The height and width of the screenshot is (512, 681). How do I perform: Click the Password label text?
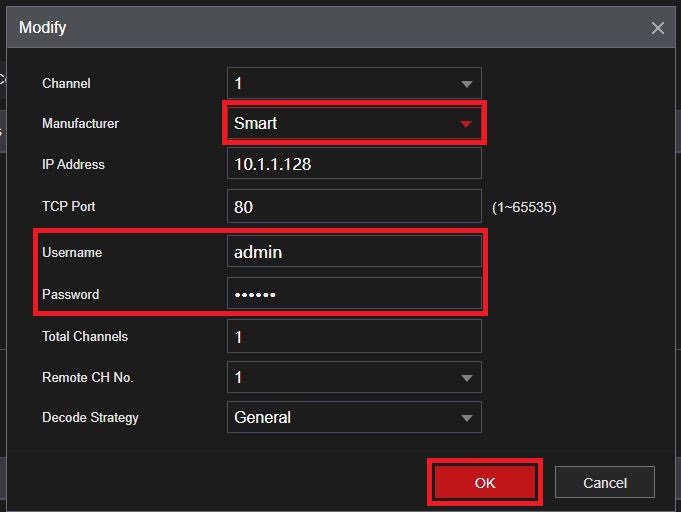(70, 295)
